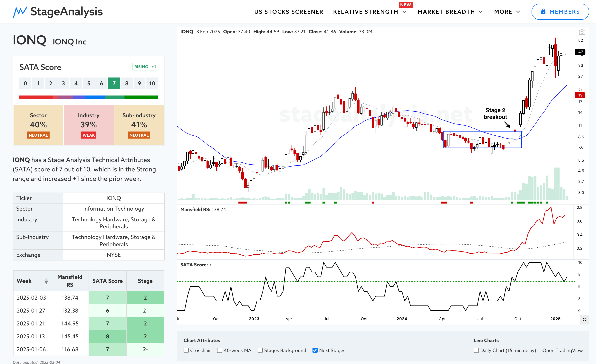Click the 132.38 Mansfield RS value
Screen dimensions: 596x364
70,310
